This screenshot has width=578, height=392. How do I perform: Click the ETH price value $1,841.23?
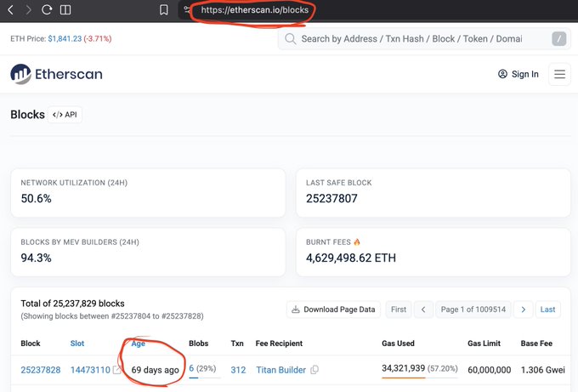pos(65,39)
